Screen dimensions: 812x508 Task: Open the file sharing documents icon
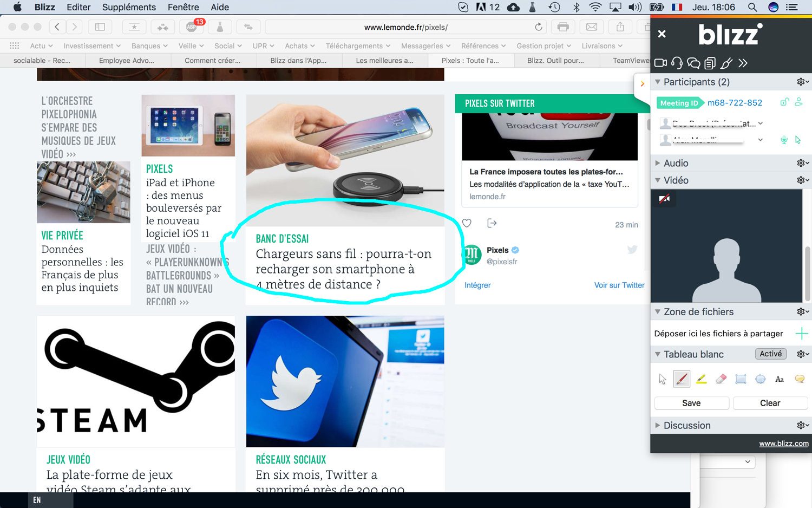pos(710,63)
